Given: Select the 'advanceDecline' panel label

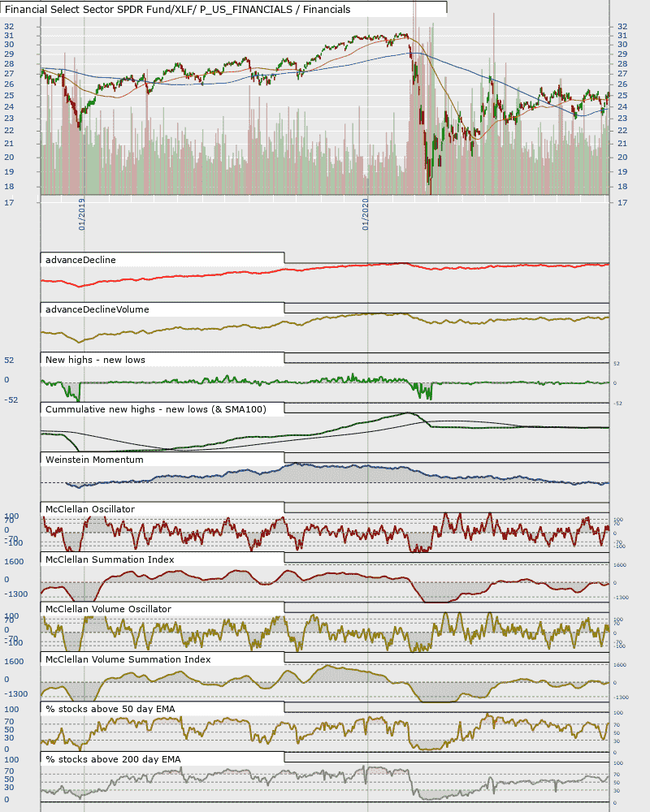Looking at the screenshot, I should [x=80, y=260].
